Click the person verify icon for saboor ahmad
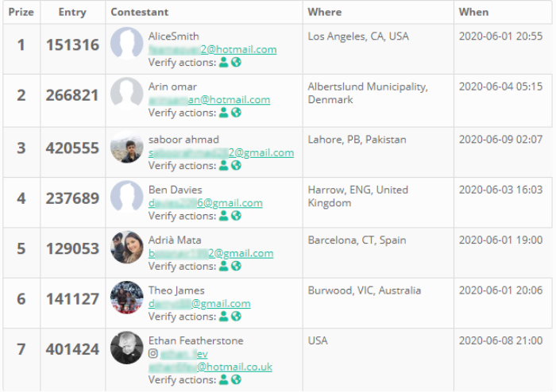Image resolution: width=556 pixels, height=392 pixels. point(224,166)
